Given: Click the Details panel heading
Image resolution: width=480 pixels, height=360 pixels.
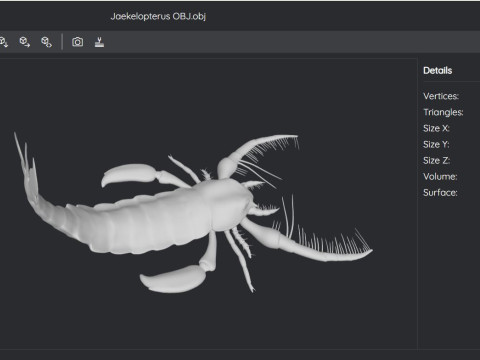Looking at the screenshot, I should point(437,71).
